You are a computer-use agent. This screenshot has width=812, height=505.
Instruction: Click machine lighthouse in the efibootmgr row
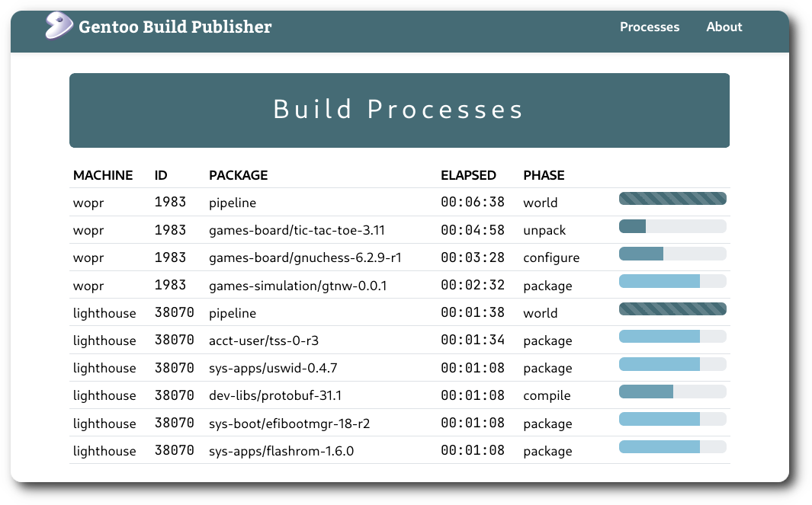coord(104,423)
